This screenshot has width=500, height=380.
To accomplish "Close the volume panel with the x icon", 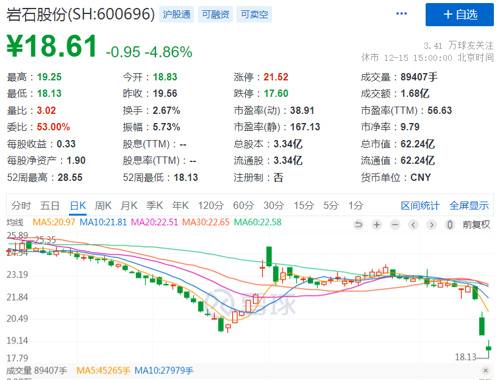I will pyautogui.click(x=486, y=370).
